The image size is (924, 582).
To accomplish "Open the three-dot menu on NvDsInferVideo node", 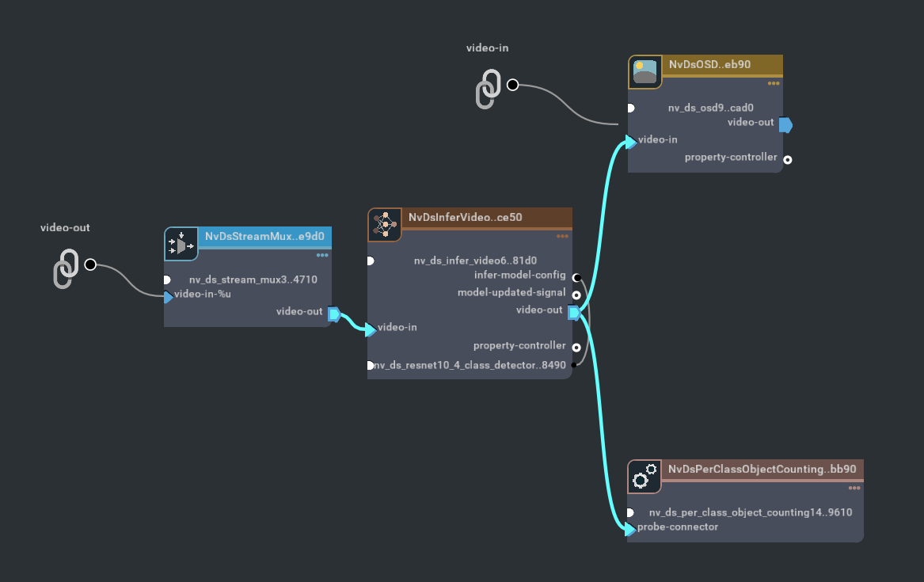I will (562, 236).
